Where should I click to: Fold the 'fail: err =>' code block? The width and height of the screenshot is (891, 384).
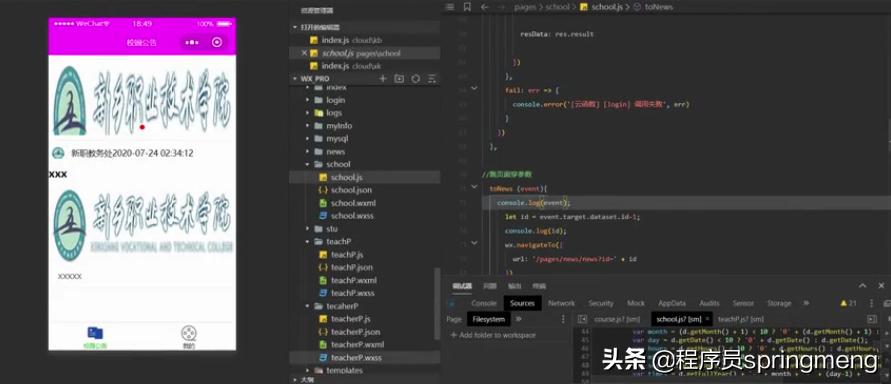click(x=474, y=90)
